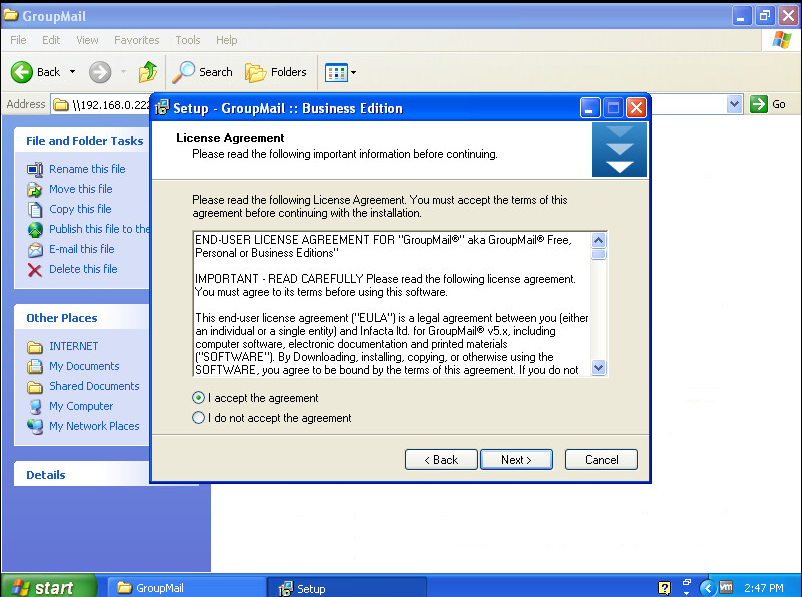Click the license agreement scrollbar thumb
Image resolution: width=802 pixels, height=597 pixels.
(598, 254)
